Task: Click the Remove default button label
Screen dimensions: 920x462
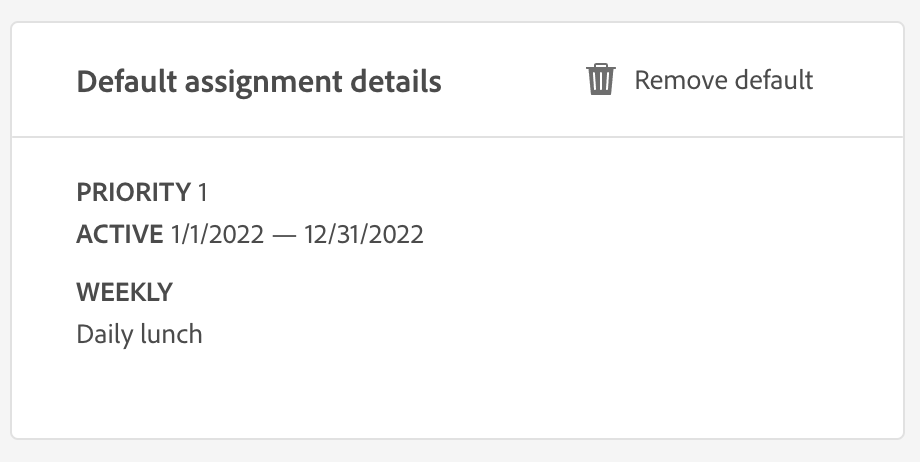Action: pyautogui.click(x=724, y=80)
